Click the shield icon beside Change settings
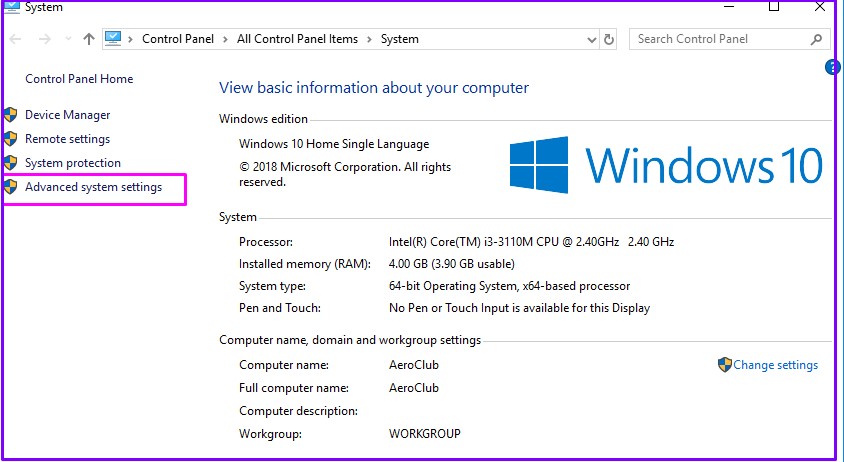Screen dimensions: 844x462 point(725,365)
